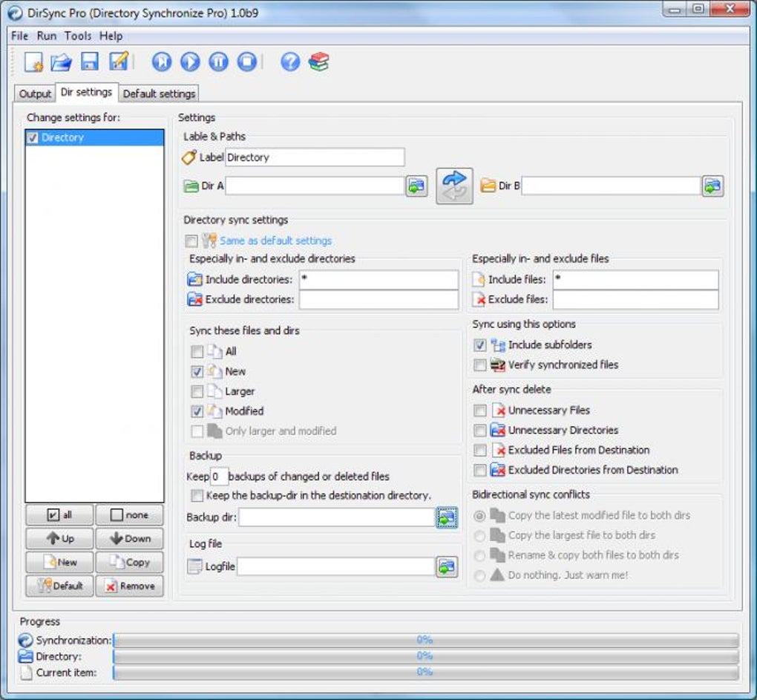Image resolution: width=757 pixels, height=700 pixels.
Task: Browse for Dir A folder
Action: pos(416,186)
